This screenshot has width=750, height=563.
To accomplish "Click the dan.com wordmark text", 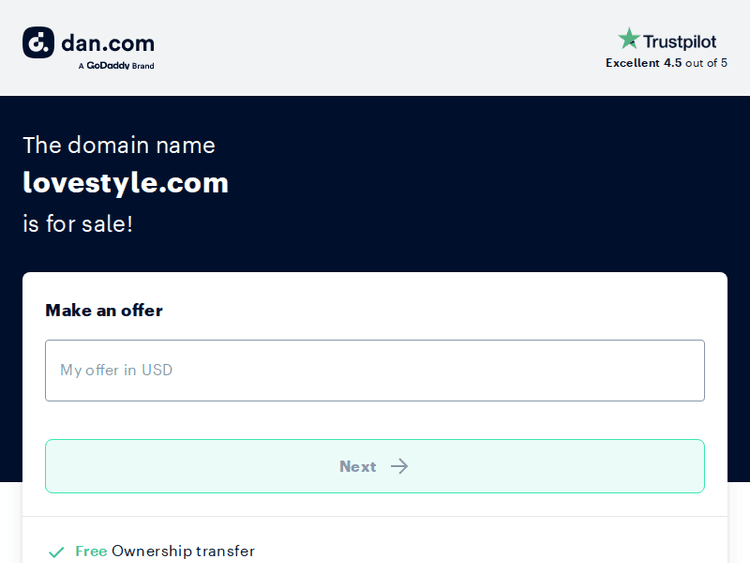I will 108,43.
